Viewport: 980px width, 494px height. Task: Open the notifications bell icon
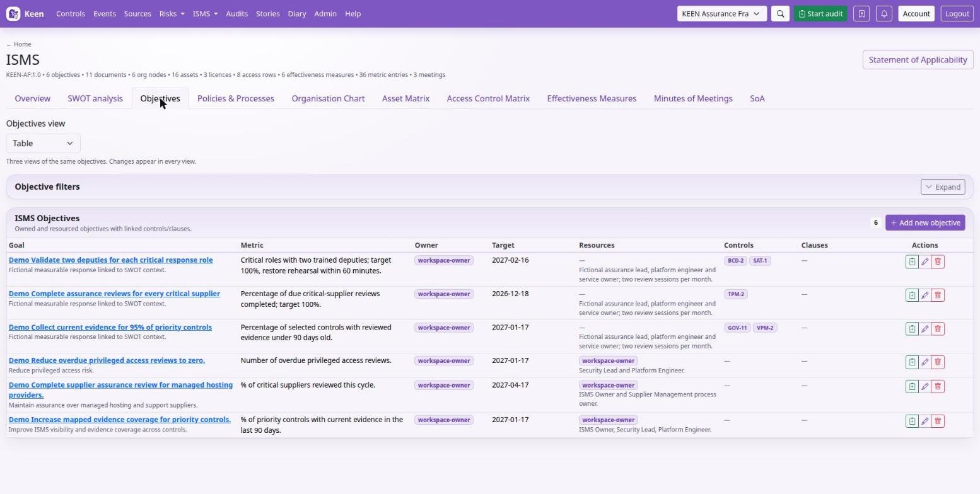click(x=884, y=14)
